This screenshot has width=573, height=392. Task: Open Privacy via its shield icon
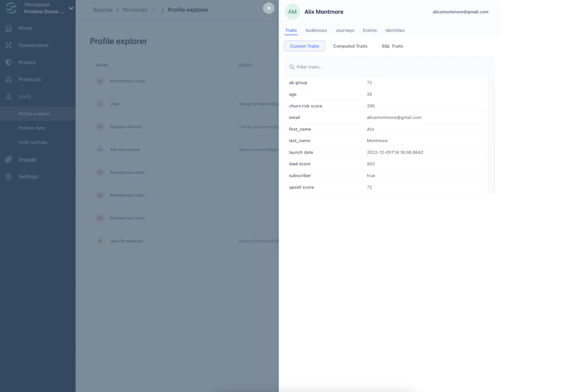[8, 62]
